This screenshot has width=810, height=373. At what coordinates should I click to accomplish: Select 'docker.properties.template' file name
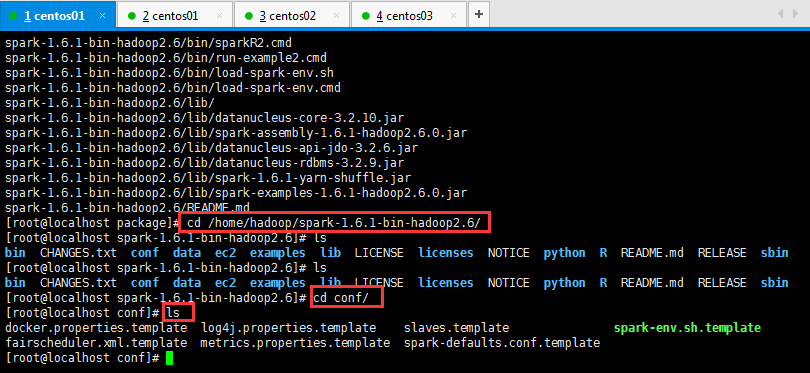tap(96, 328)
